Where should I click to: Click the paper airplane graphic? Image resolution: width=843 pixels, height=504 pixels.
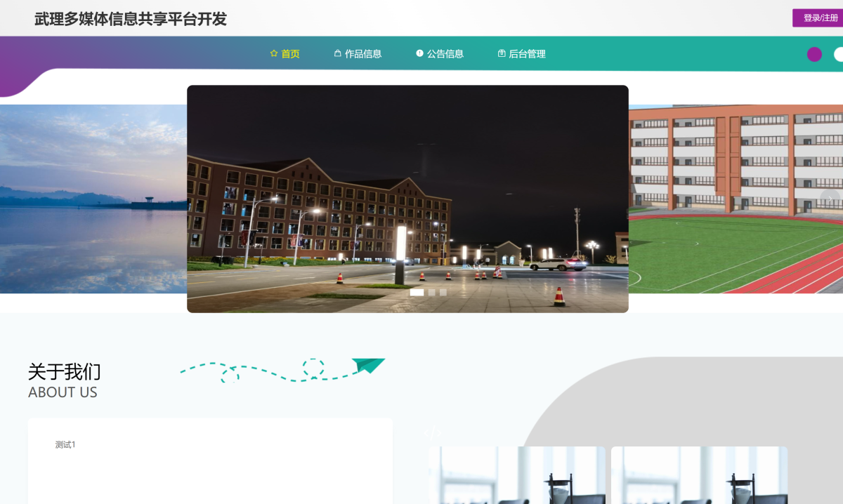367,366
